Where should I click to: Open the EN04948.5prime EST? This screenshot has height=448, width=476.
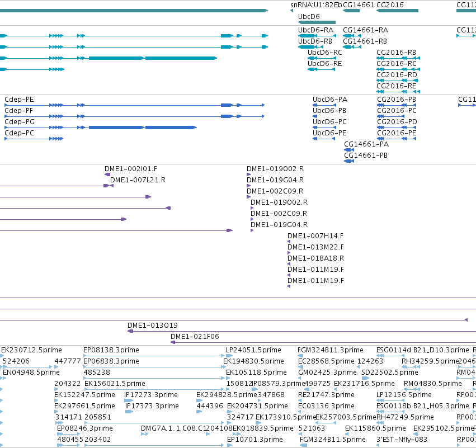(31, 372)
